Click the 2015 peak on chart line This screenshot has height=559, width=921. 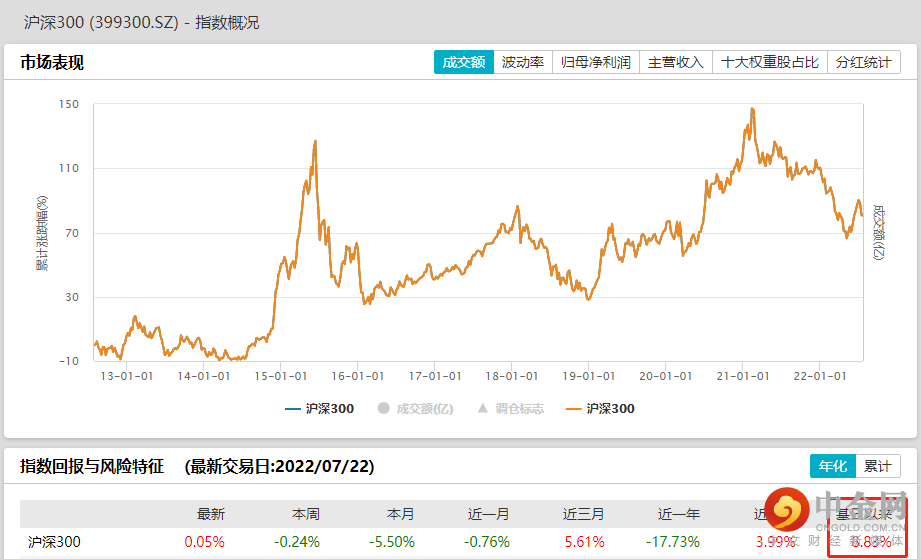pos(315,141)
